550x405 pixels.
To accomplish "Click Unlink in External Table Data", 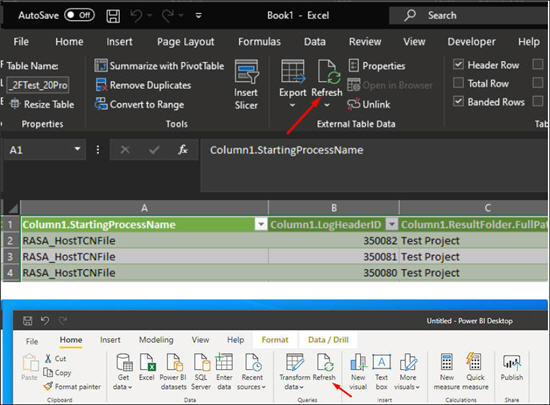I will pyautogui.click(x=369, y=104).
